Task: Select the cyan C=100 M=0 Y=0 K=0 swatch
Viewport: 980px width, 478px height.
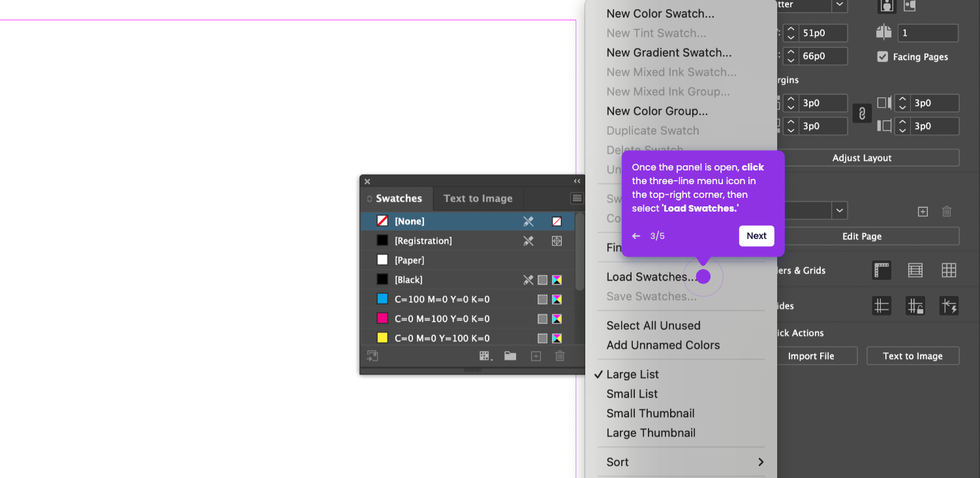Action: coord(467,299)
